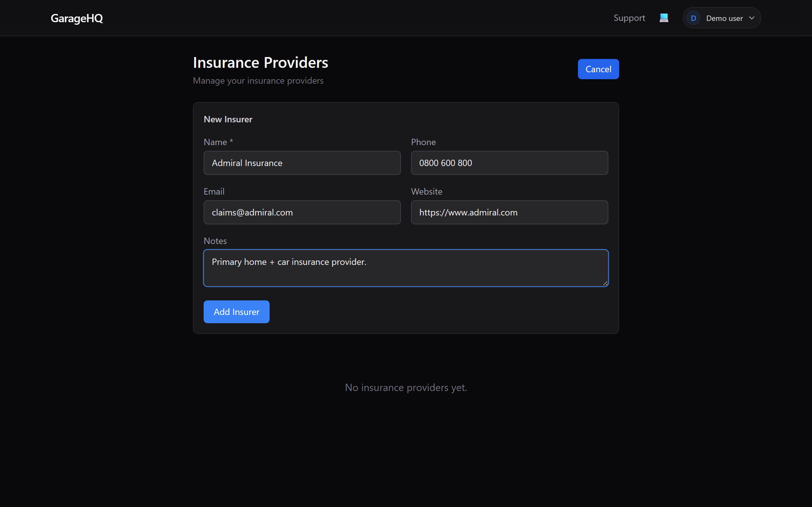Click the Cancel button
The image size is (812, 507).
pyautogui.click(x=598, y=69)
